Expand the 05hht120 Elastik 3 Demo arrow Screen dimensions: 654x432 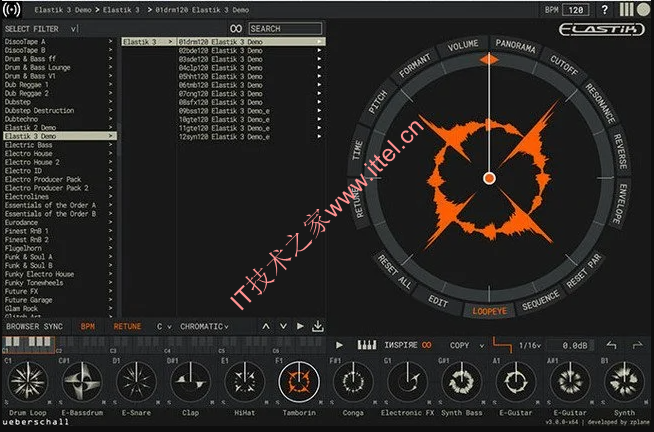point(319,76)
